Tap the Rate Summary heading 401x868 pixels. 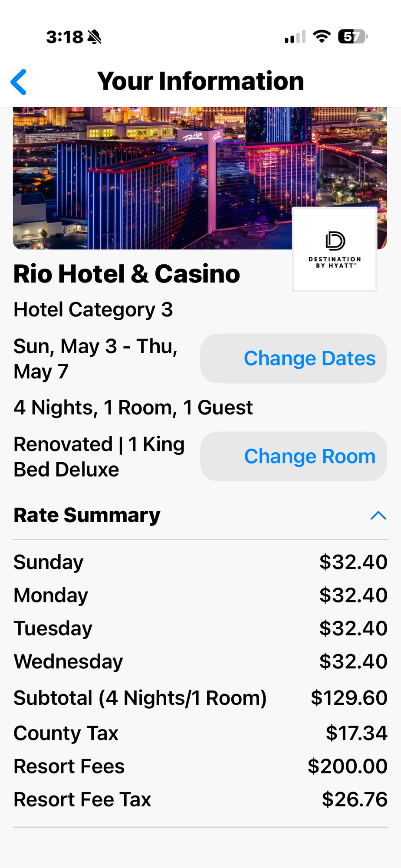pos(87,516)
